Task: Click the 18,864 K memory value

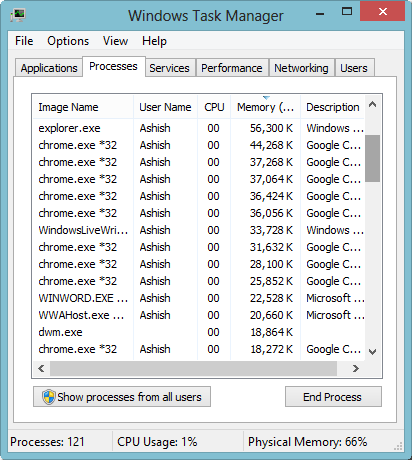Action: coord(271,332)
